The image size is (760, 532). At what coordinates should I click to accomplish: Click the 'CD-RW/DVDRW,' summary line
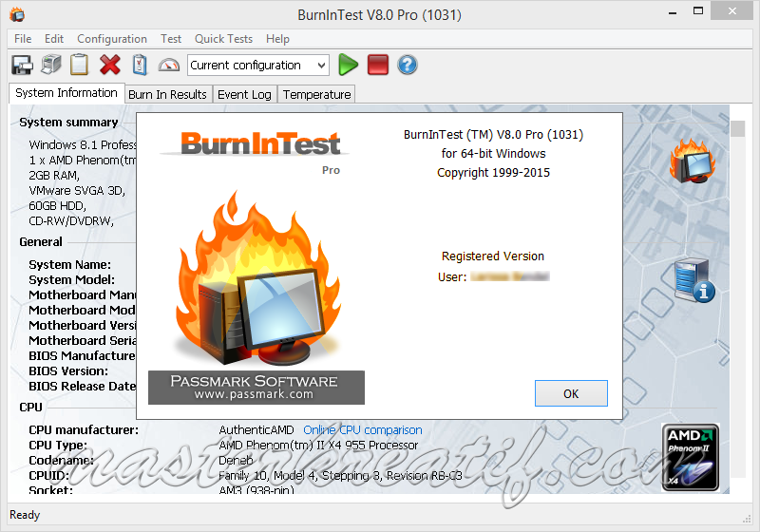(x=71, y=221)
